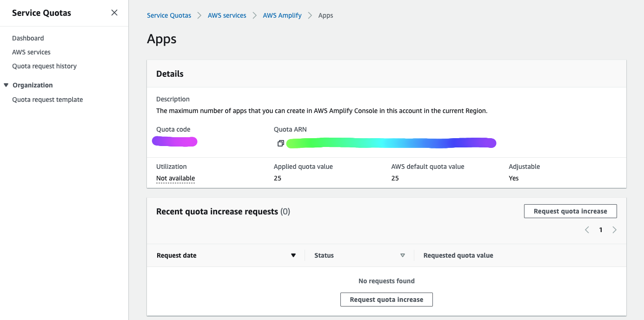Click the Adjustable label
The image size is (644, 320).
(524, 167)
